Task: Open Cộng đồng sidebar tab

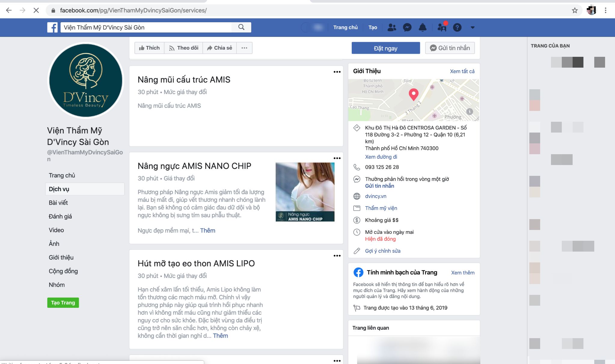Action: [x=63, y=271]
